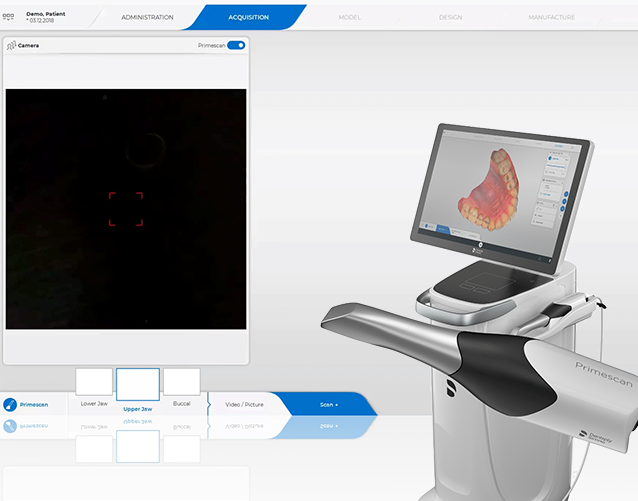
Task: Click the blue Scan step button
Action: (x=329, y=405)
